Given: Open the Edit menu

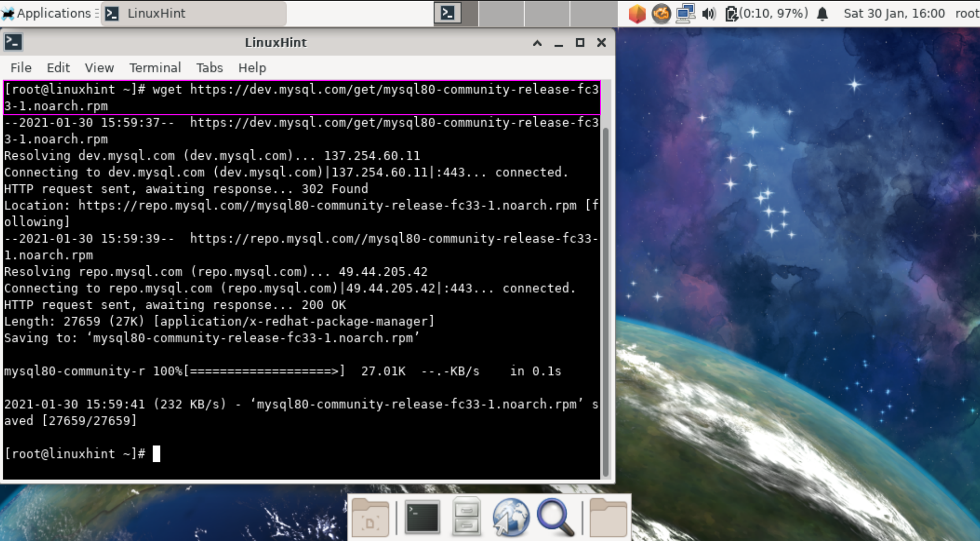Looking at the screenshot, I should click(58, 67).
